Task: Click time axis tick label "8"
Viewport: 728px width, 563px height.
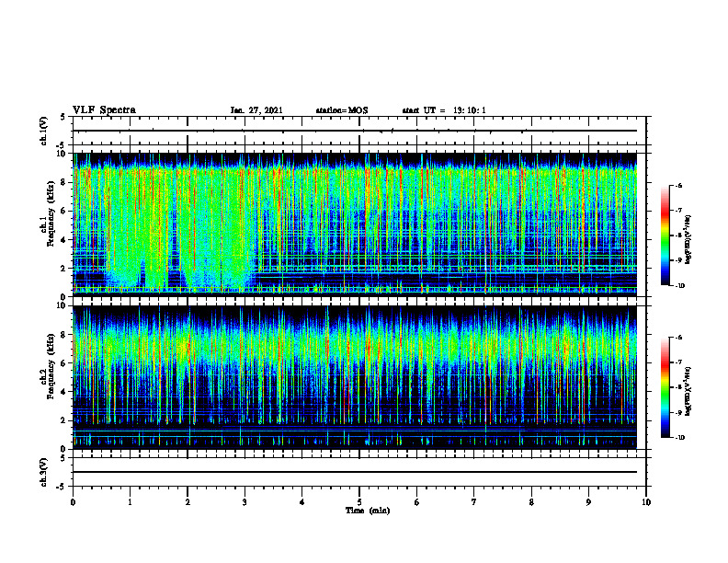Action: [x=531, y=502]
